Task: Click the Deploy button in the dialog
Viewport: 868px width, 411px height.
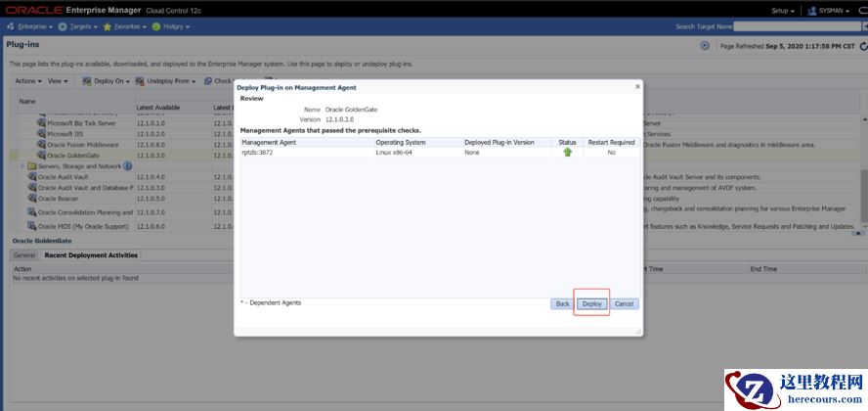Action: point(591,303)
